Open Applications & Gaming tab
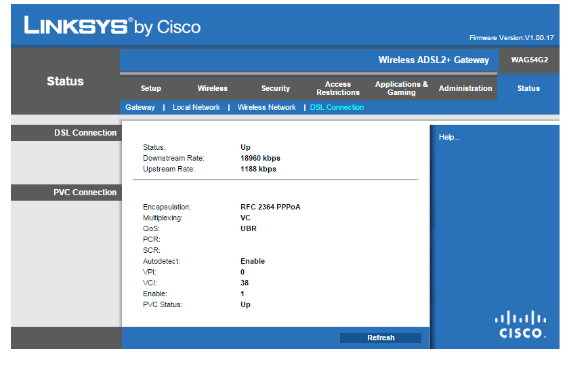Viewport: 588px width, 381px height. click(x=402, y=88)
